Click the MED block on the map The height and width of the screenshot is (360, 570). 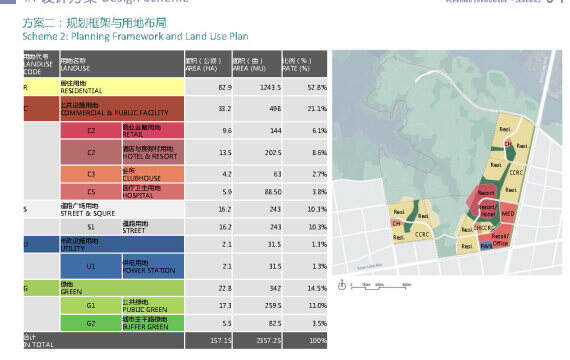508,213
